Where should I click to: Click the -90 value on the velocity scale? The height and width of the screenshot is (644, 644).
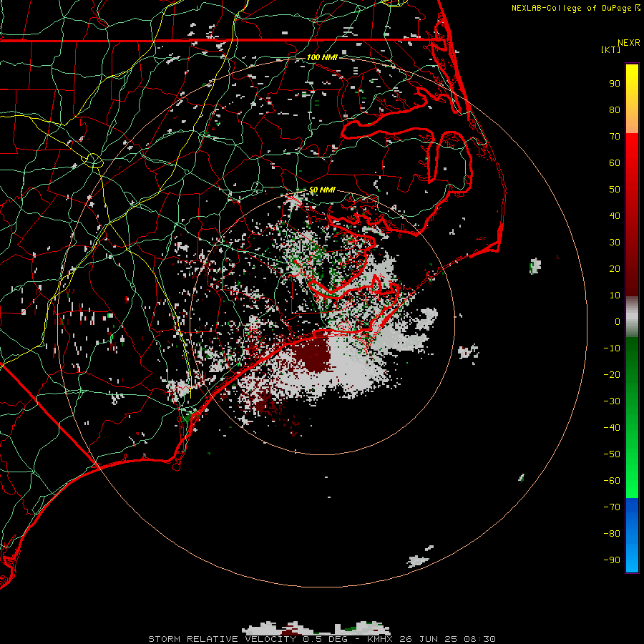(x=612, y=560)
